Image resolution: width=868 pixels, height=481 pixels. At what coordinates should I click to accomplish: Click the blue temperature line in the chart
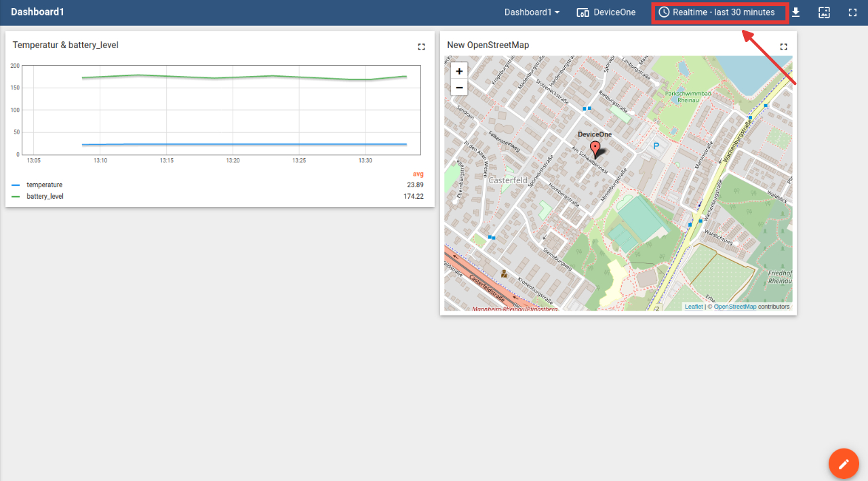244,145
